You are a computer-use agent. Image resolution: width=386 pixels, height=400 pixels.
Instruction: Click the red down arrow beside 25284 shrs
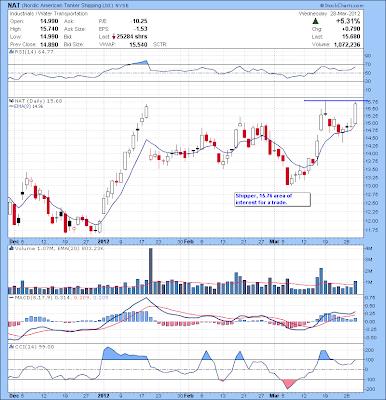click(x=114, y=37)
